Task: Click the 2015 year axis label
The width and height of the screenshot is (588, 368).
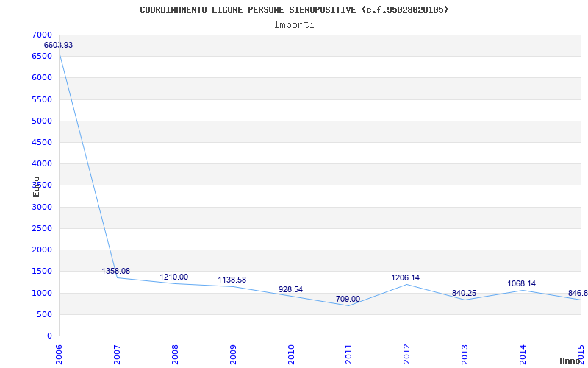Action: (581, 355)
